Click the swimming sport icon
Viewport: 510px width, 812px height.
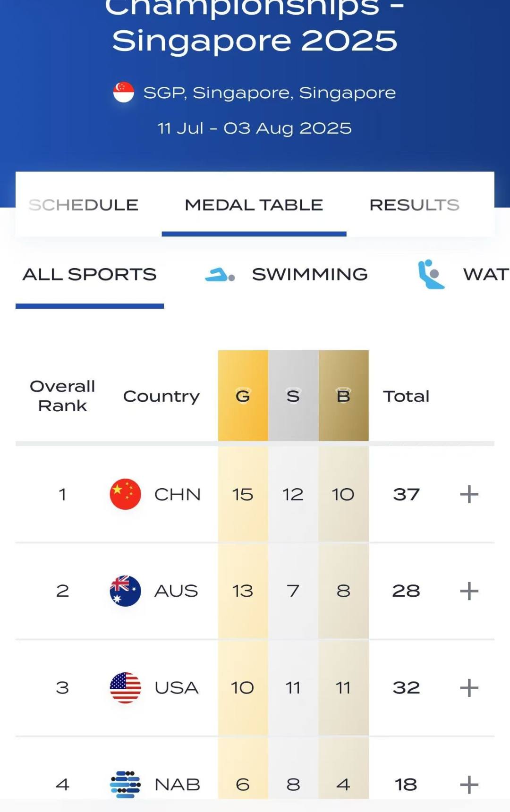[220, 275]
